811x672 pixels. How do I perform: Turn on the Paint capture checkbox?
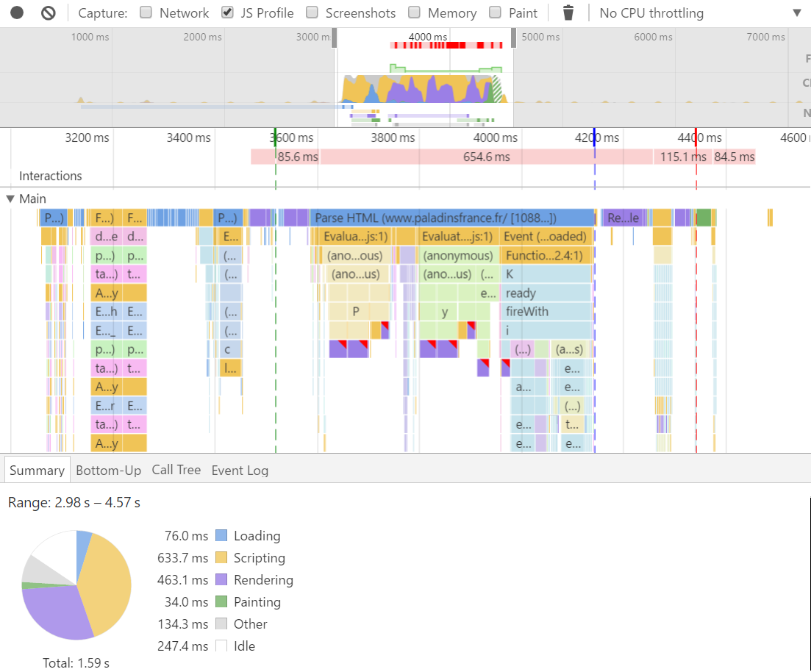point(496,12)
